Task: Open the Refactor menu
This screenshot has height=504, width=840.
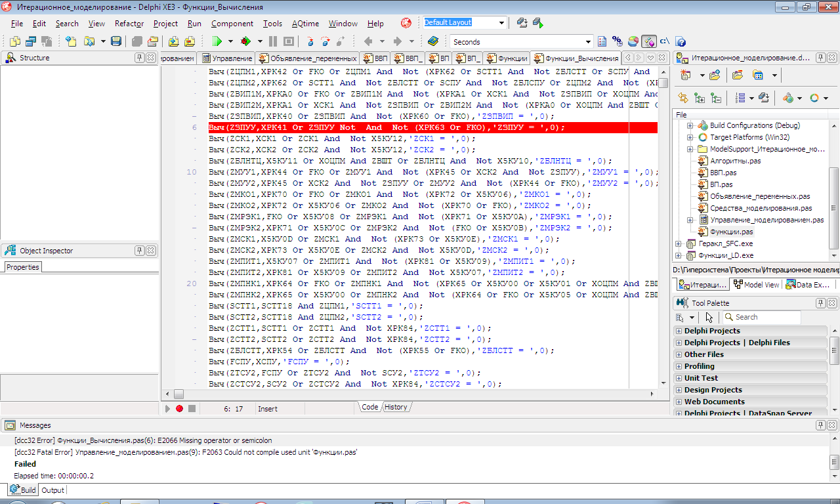Action: point(129,24)
